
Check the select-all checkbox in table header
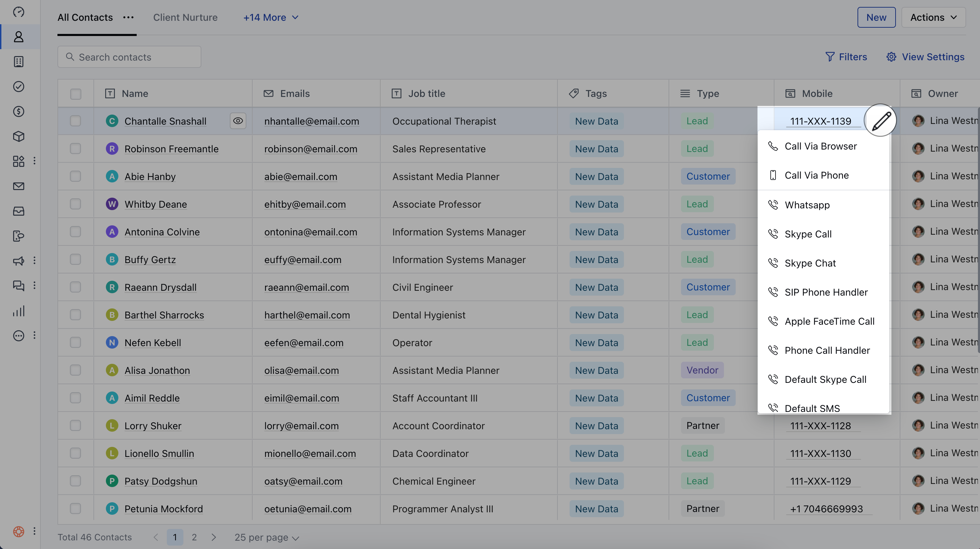pos(75,93)
